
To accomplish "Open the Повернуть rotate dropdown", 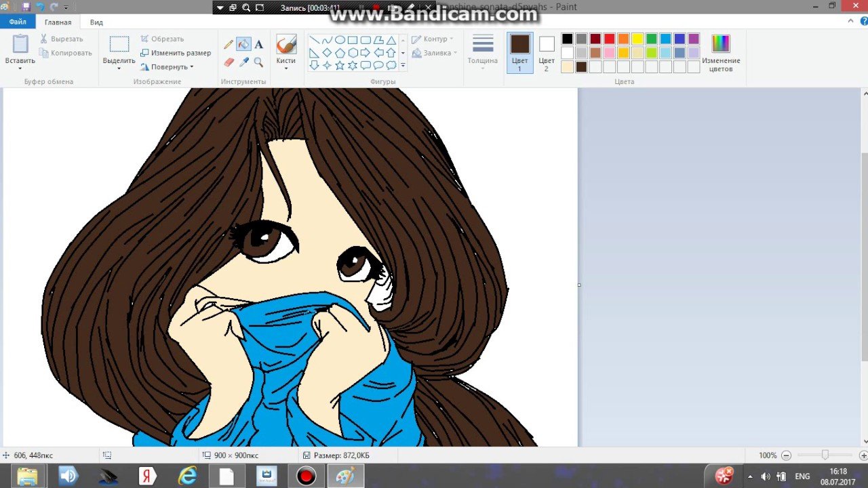I will [x=167, y=67].
